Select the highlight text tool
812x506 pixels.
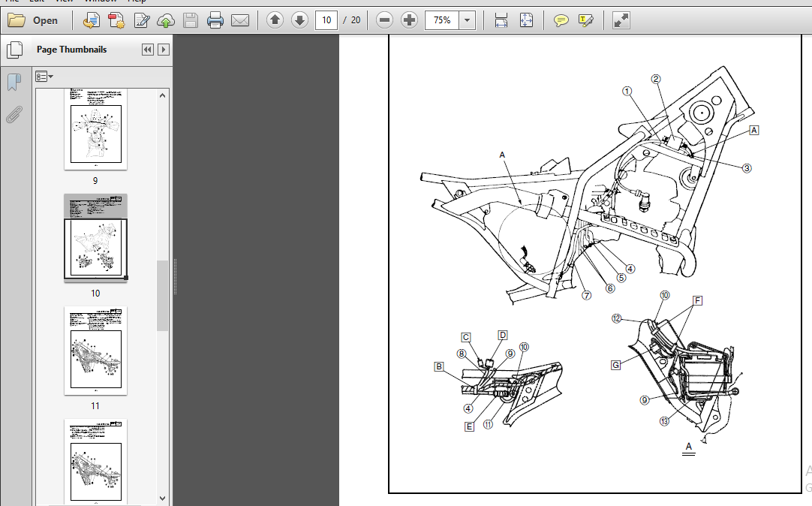click(585, 20)
